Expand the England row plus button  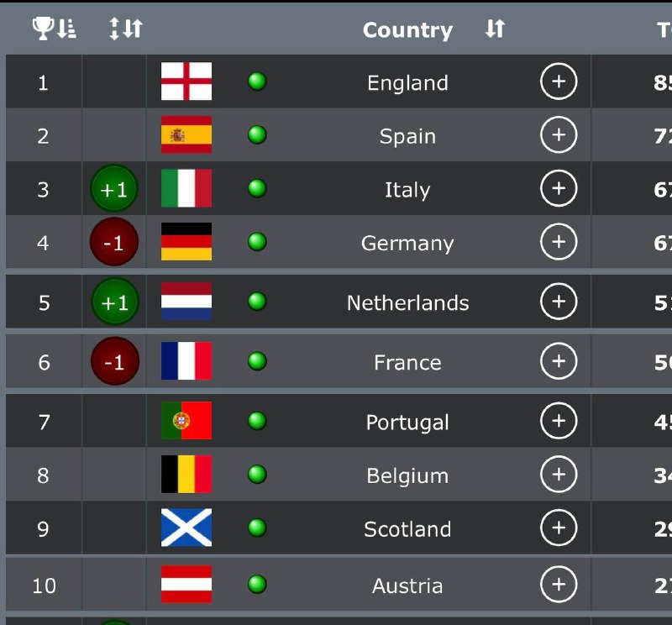coord(559,81)
